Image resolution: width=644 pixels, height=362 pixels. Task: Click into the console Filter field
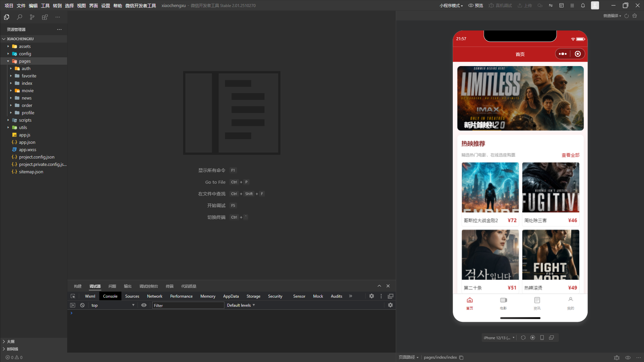pyautogui.click(x=188, y=306)
